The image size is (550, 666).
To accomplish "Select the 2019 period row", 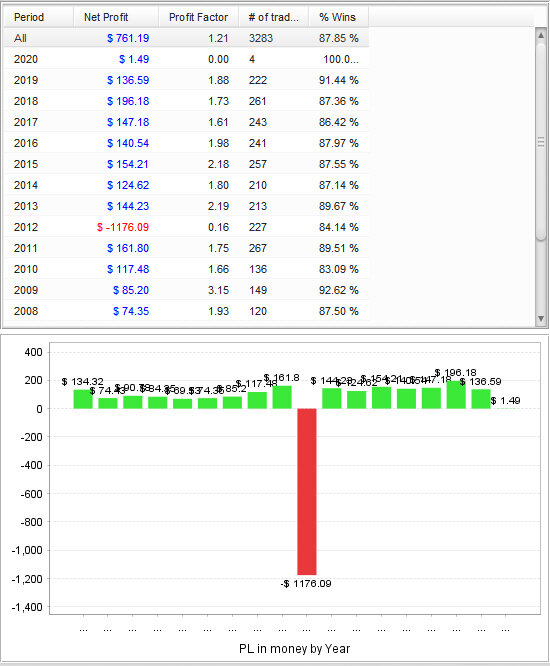I will pos(186,80).
